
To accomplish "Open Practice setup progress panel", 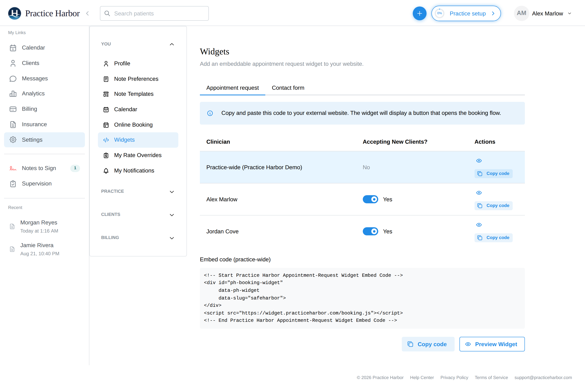I will pos(466,14).
